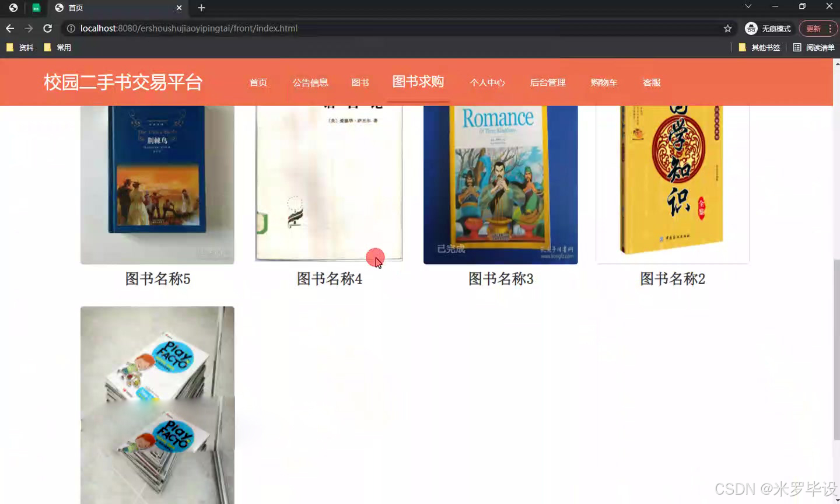This screenshot has height=504, width=840.
Task: Switch to the green pinned tab
Action: 36,8
